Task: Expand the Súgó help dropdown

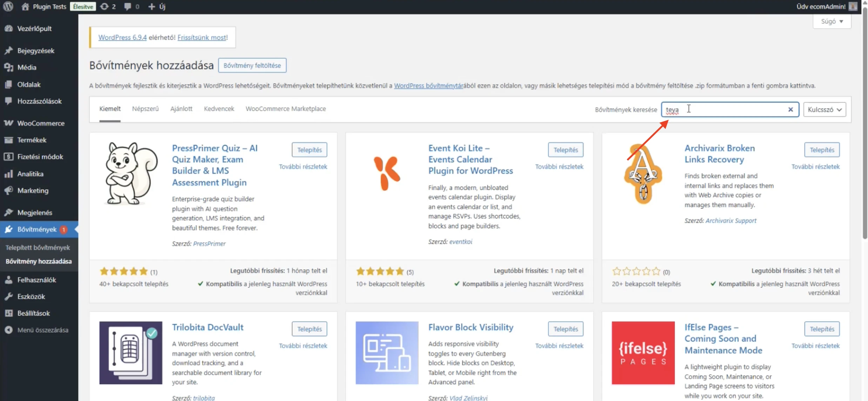Action: point(832,21)
